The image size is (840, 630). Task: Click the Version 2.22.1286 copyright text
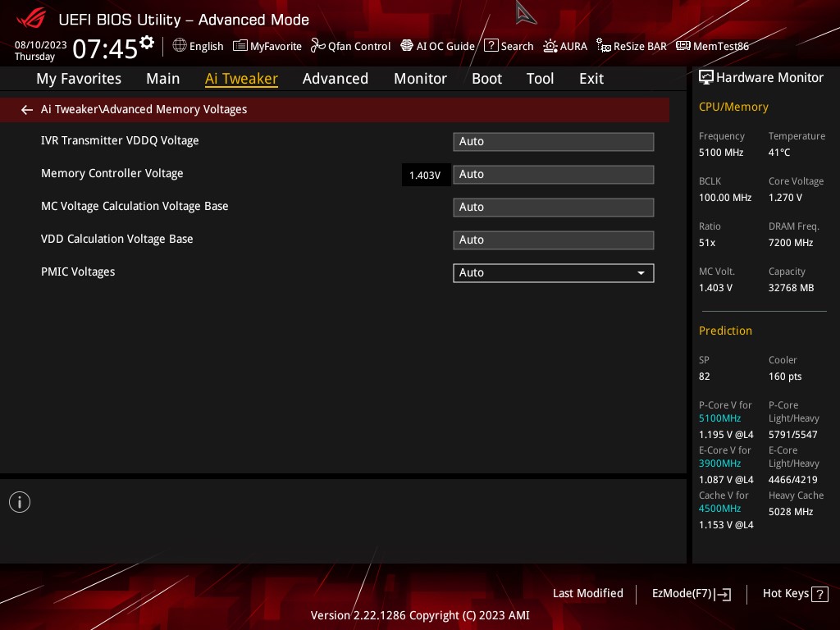click(420, 615)
